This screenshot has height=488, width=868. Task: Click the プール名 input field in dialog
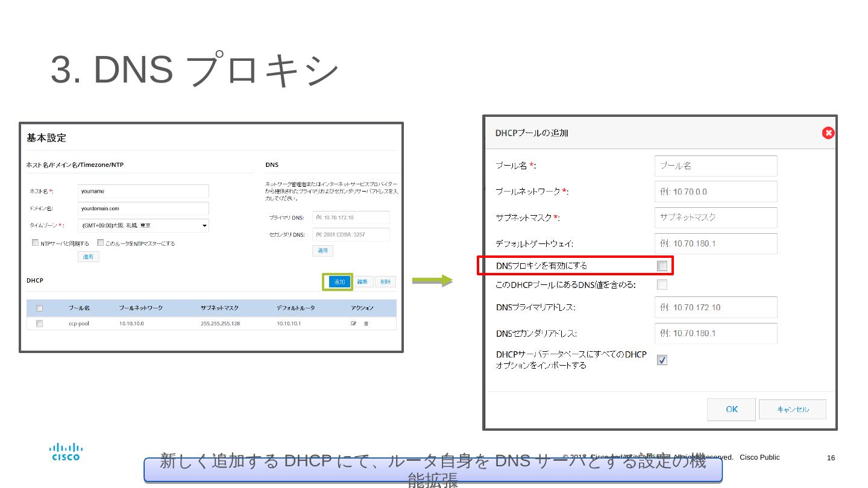point(715,166)
